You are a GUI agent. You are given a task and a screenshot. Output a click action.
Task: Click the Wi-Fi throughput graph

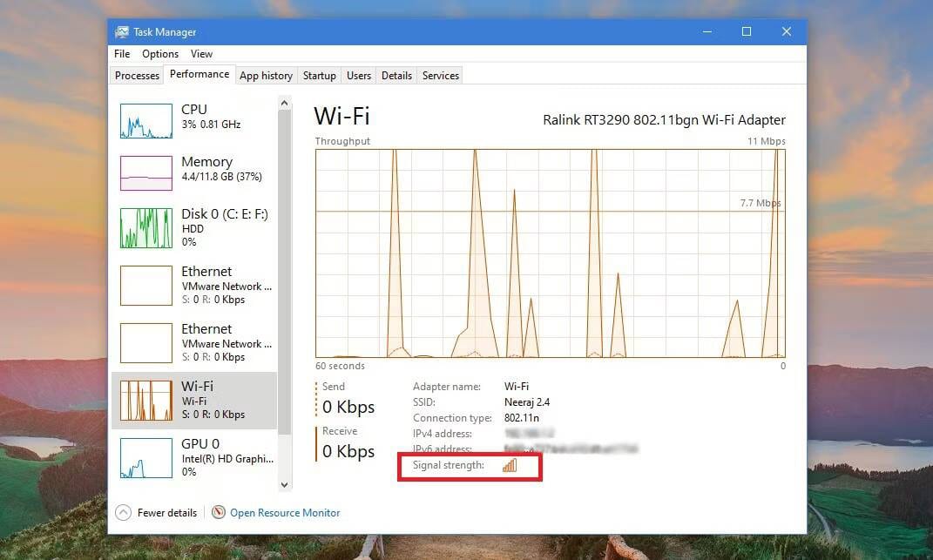point(549,253)
